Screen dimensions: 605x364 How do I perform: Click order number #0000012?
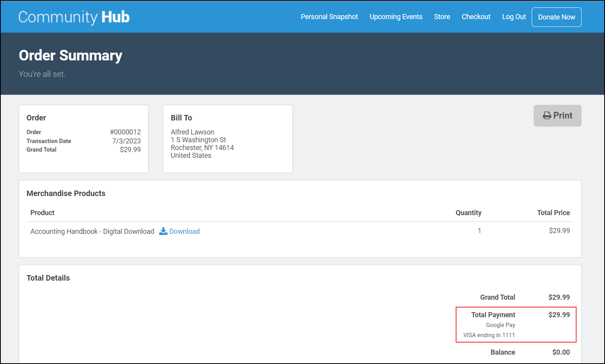(125, 132)
